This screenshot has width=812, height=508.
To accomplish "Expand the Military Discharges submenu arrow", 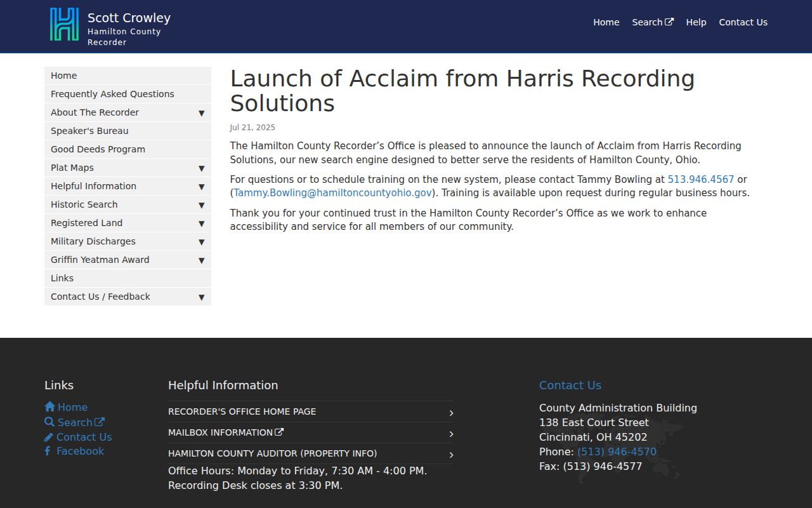I will (x=201, y=242).
